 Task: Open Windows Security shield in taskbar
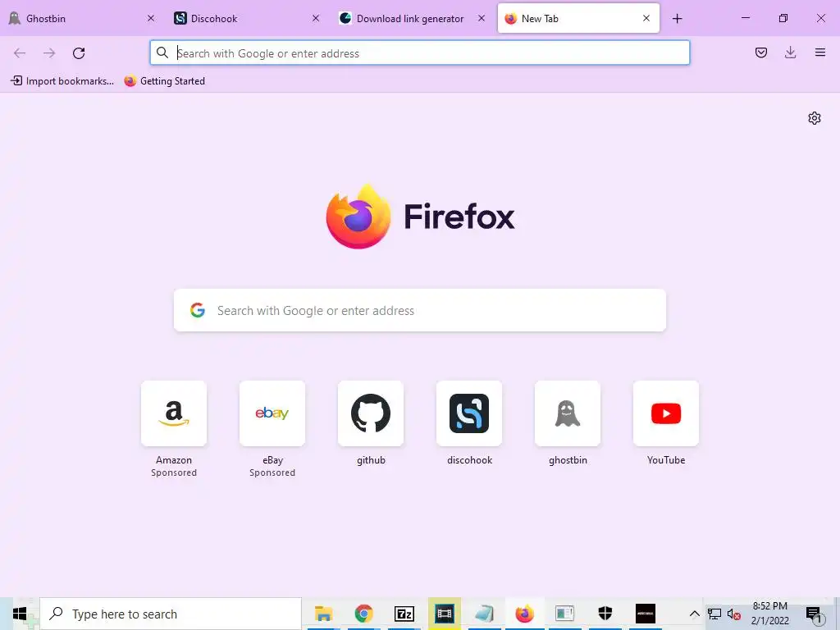[x=605, y=614]
